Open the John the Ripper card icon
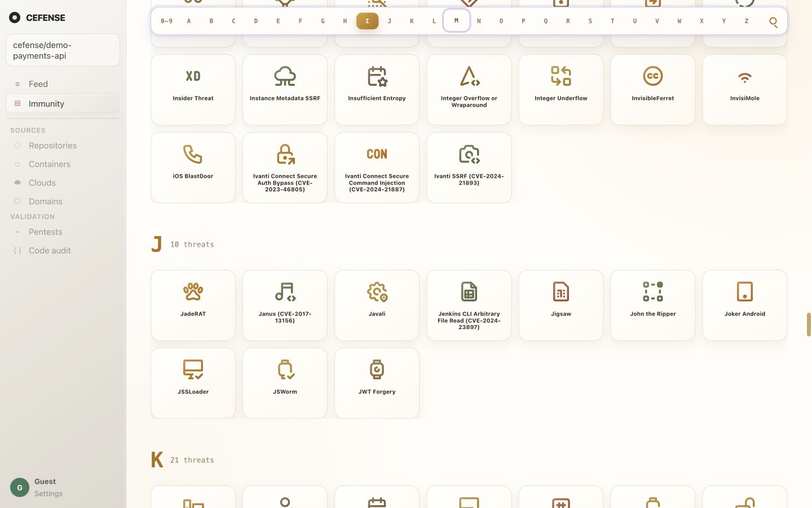This screenshot has width=812, height=508. click(652, 292)
